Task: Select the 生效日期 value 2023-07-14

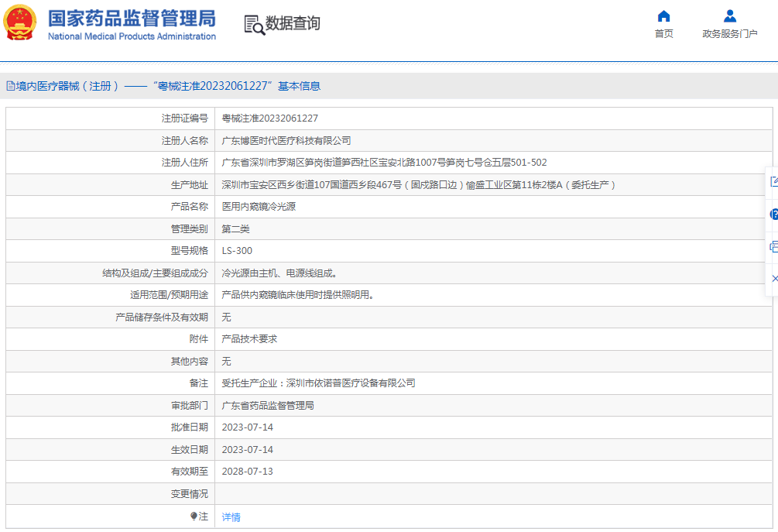Action: [x=247, y=450]
